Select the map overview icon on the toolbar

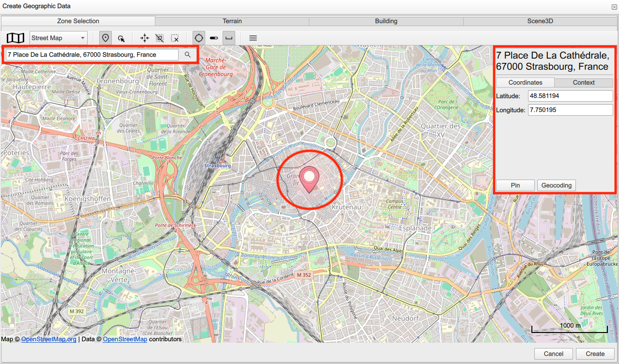15,38
